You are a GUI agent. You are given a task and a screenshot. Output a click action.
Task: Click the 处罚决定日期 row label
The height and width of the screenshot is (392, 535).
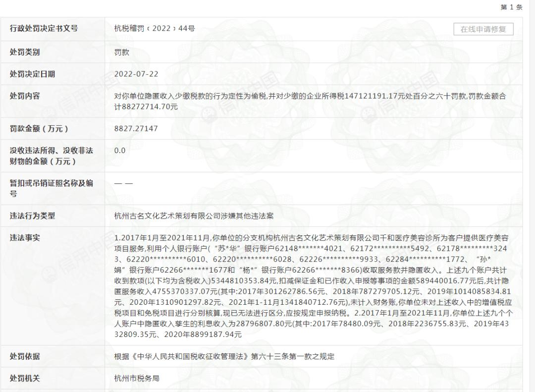tap(34, 74)
